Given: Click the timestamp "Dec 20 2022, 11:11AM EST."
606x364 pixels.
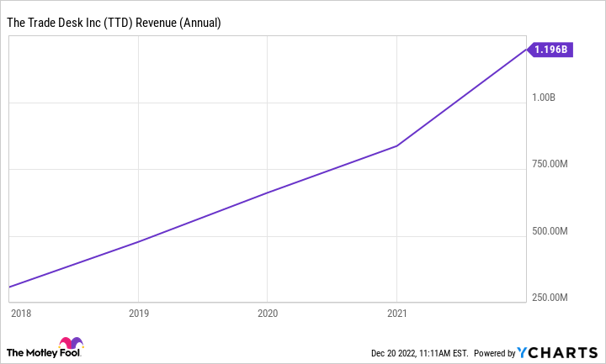Looking at the screenshot, I should click(419, 353).
